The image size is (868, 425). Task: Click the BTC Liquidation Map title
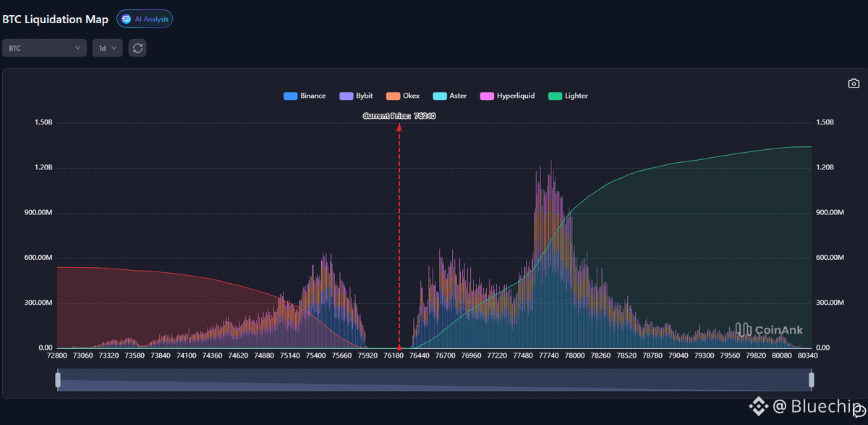point(56,20)
